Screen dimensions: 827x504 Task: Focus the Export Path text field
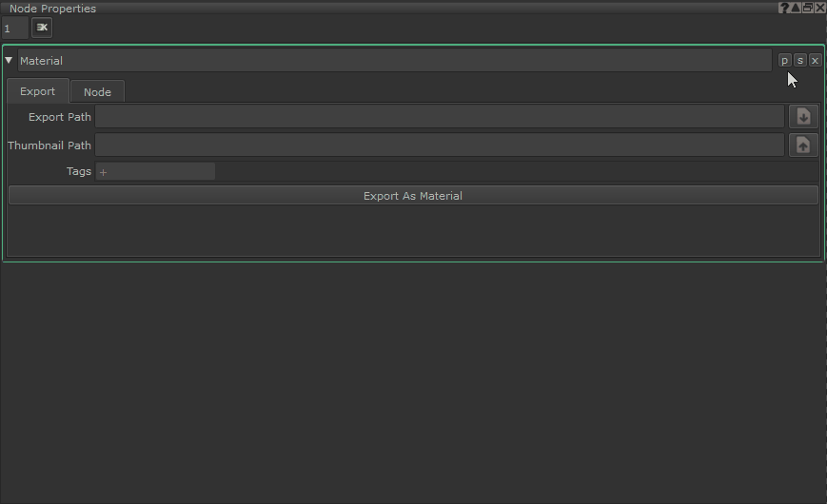(x=440, y=117)
